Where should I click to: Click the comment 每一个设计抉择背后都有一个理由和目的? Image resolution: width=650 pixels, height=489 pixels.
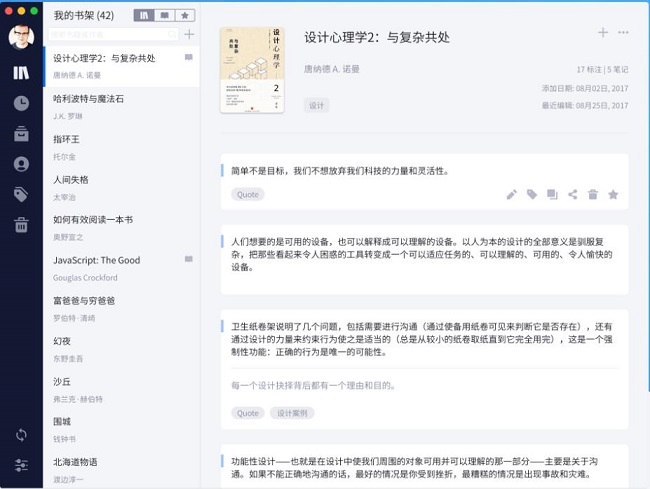[313, 385]
